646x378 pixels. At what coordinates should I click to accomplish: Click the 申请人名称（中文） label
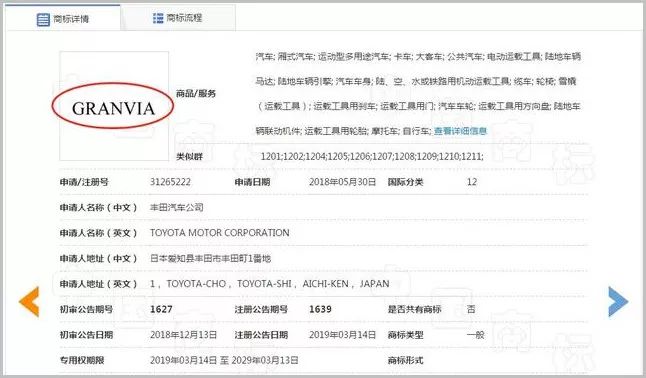tap(98, 207)
